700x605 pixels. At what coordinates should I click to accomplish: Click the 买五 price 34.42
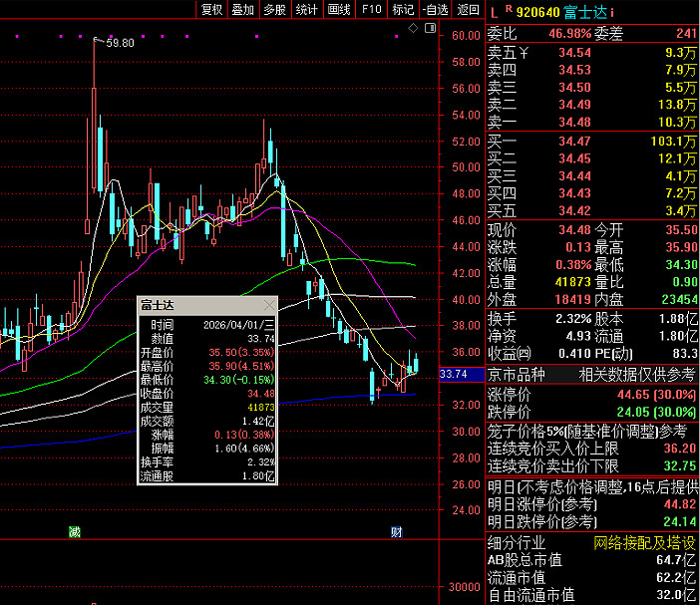click(574, 210)
